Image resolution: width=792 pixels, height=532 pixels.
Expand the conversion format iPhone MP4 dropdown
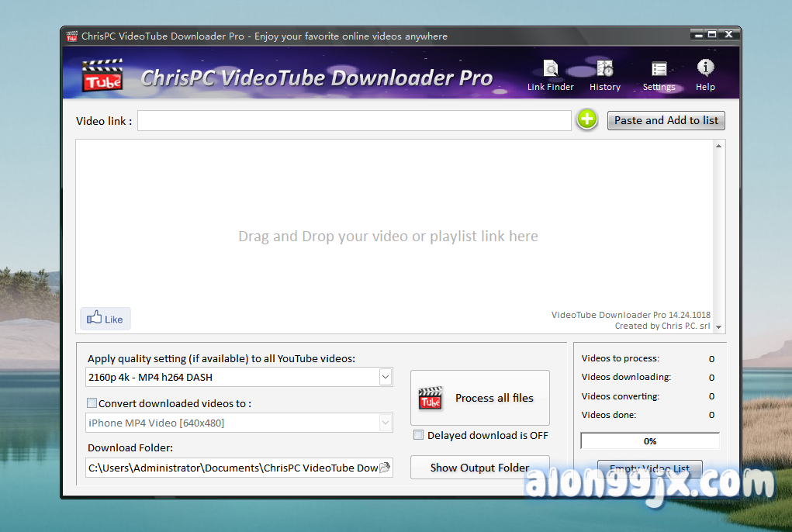[385, 423]
